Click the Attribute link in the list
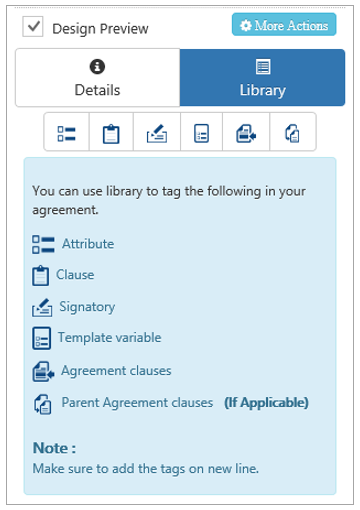 pos(88,244)
